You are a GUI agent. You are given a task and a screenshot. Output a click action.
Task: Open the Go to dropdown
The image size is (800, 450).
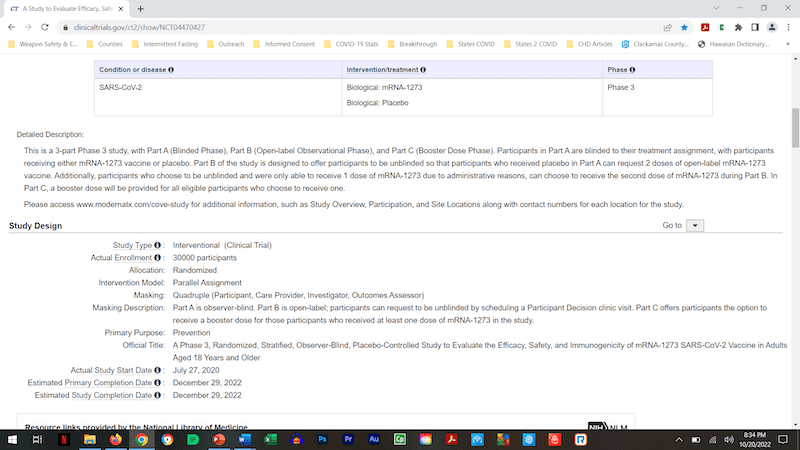click(x=695, y=226)
